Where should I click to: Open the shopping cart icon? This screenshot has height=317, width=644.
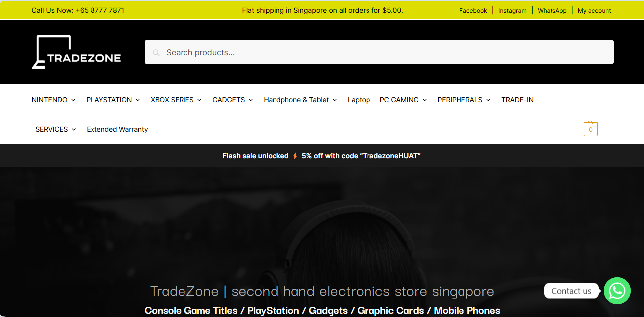590,129
